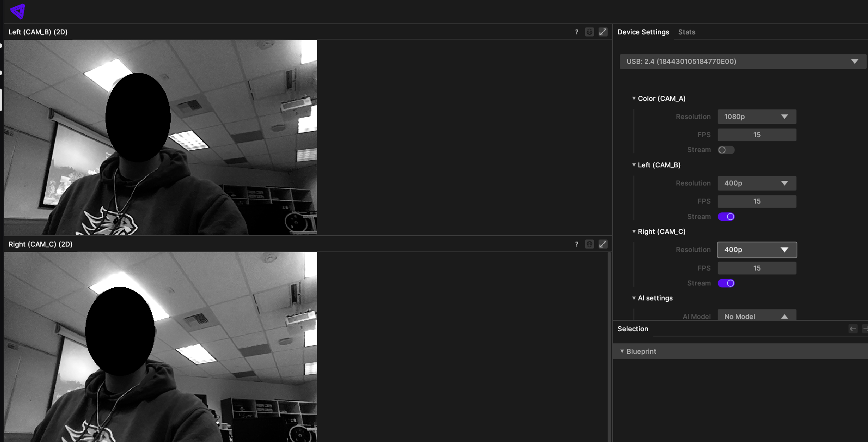Image resolution: width=868 pixels, height=442 pixels.
Task: Open help for Right (CAM_C) view
Action: (x=576, y=244)
